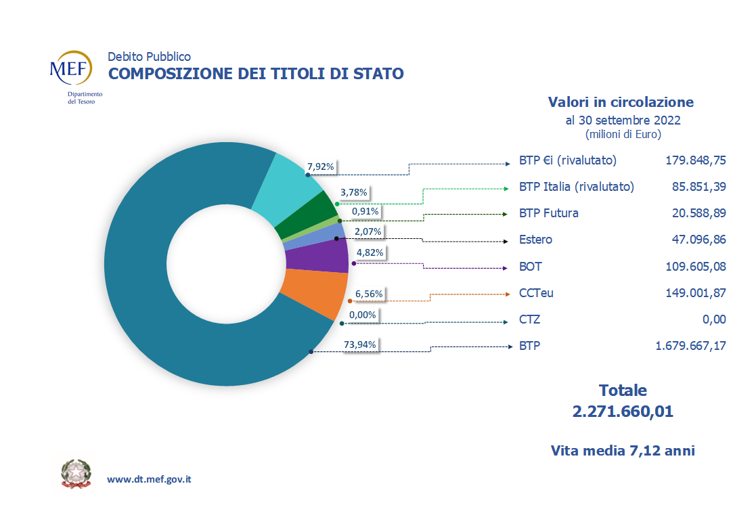The image size is (756, 532).
Task: Click the value 85.851,39
Action: [x=699, y=187]
